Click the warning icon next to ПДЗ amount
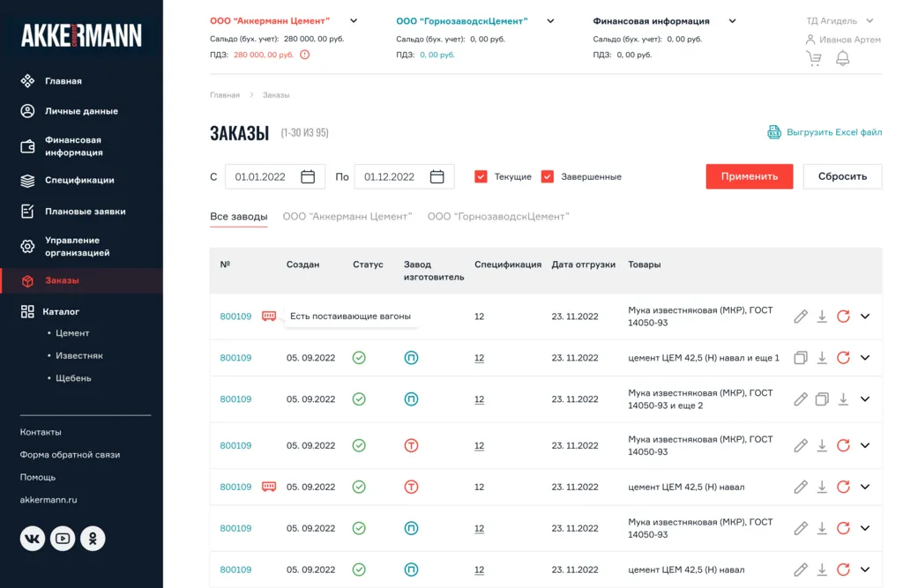This screenshot has height=588, width=903. pos(305,53)
